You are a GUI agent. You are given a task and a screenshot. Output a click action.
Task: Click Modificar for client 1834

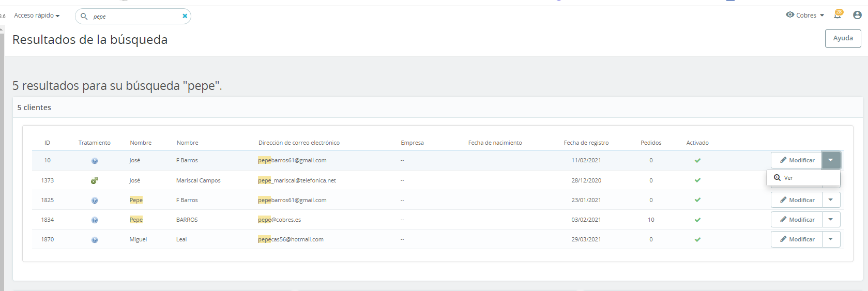pyautogui.click(x=797, y=220)
